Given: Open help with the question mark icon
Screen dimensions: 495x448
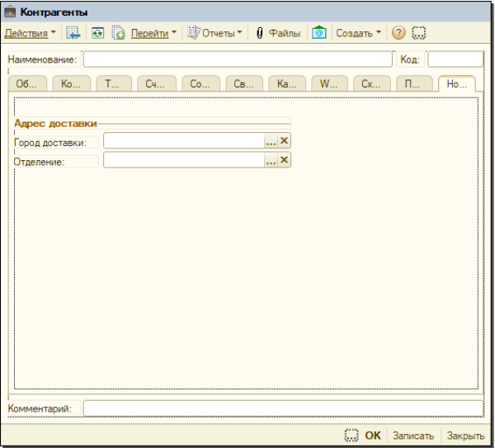Looking at the screenshot, I should pos(398,33).
